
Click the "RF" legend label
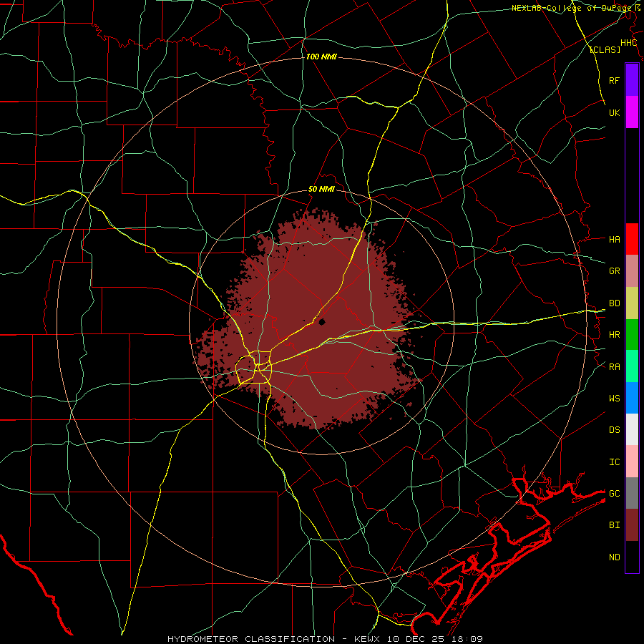615,80
